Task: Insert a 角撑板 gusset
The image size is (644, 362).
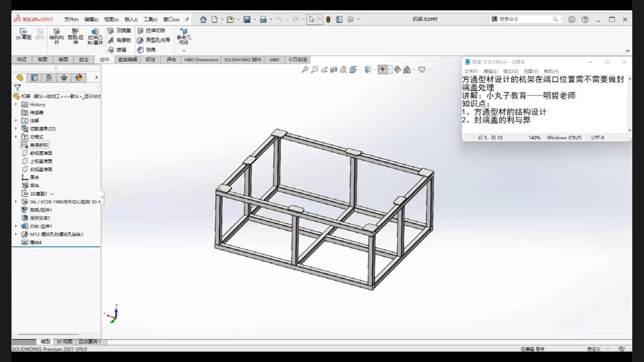Action: tap(119, 40)
